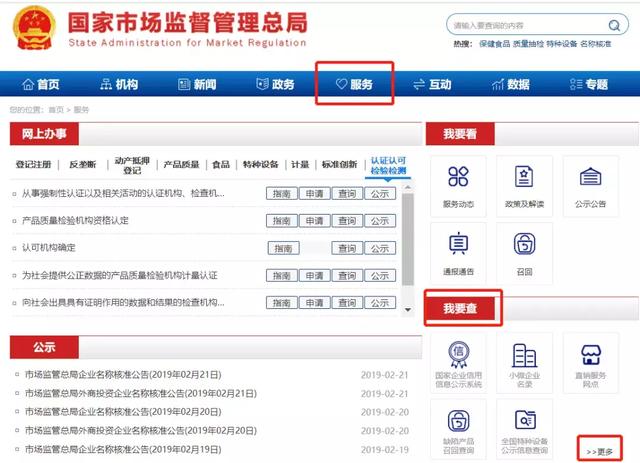Select the 登记注册 tab
Screen dimensions: 640x463
coord(33,165)
